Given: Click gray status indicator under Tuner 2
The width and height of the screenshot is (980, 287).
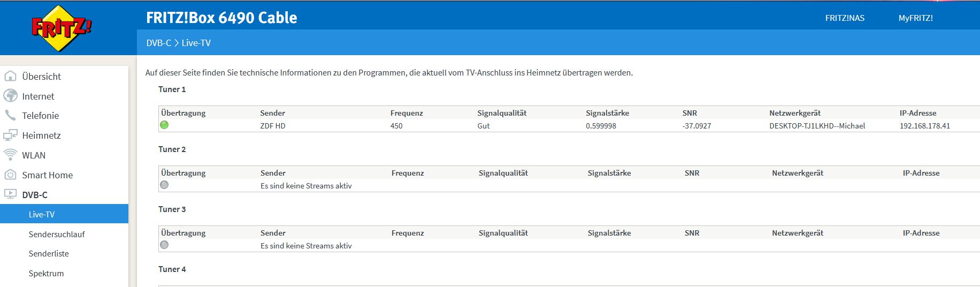Looking at the screenshot, I should click(x=164, y=185).
